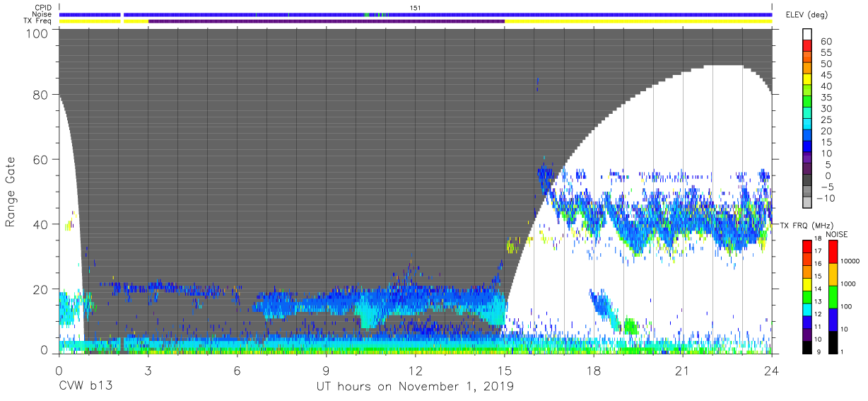The width and height of the screenshot is (868, 401).
Task: Click the -10 label on ELEV colorbar
Action: pos(827,198)
